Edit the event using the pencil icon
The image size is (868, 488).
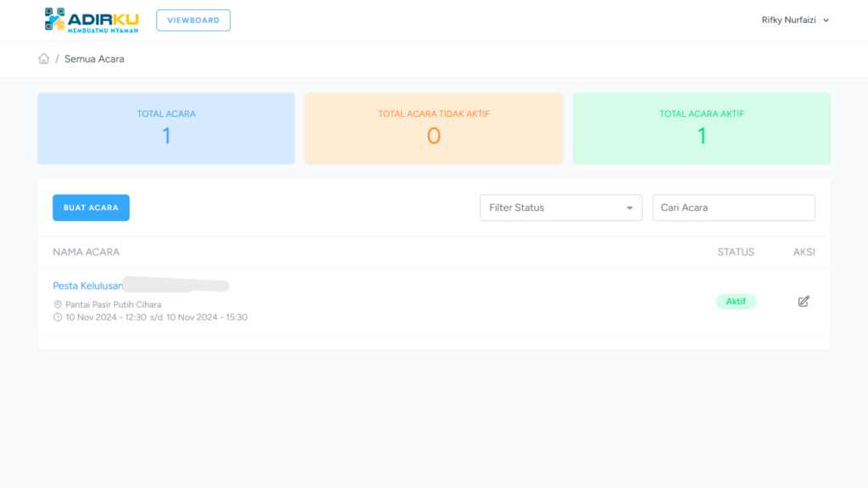804,301
